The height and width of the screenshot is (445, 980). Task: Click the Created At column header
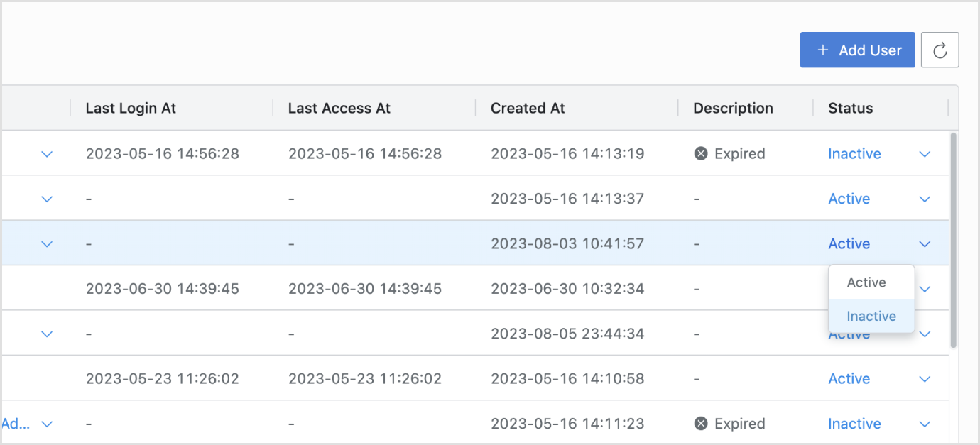click(x=528, y=109)
